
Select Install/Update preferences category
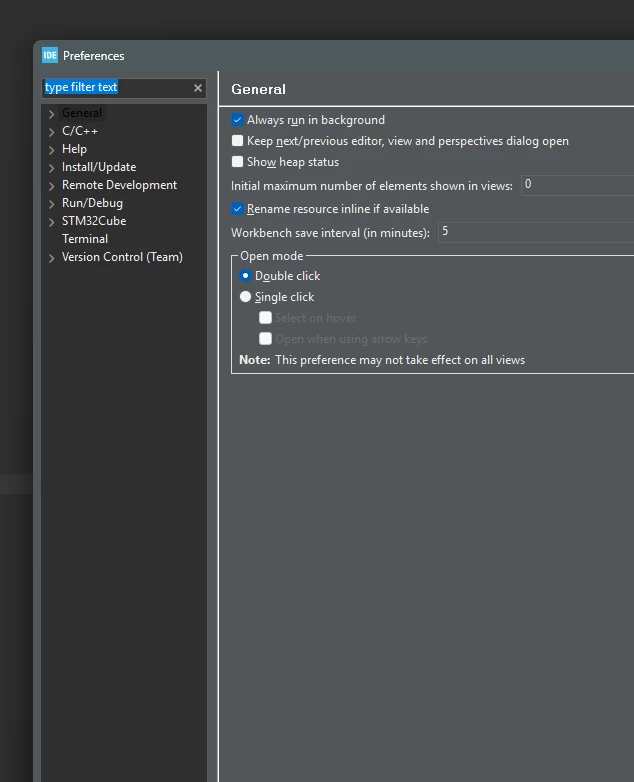click(99, 167)
